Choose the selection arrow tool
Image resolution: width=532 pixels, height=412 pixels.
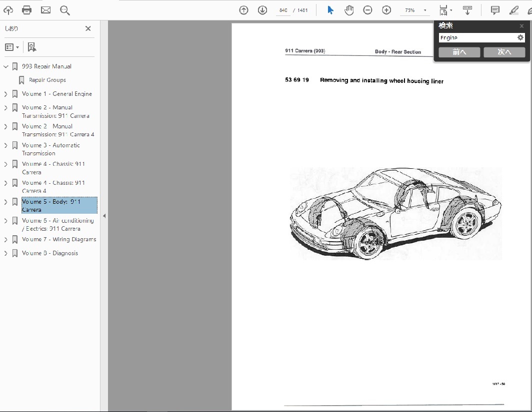[330, 10]
